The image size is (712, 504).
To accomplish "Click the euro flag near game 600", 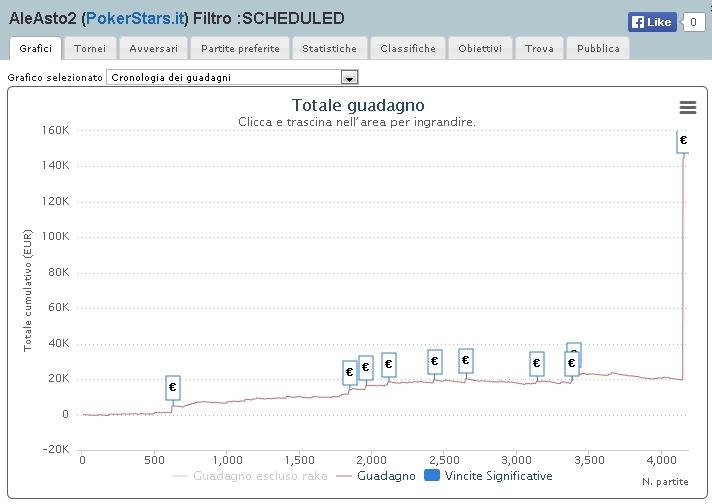I will [x=173, y=387].
